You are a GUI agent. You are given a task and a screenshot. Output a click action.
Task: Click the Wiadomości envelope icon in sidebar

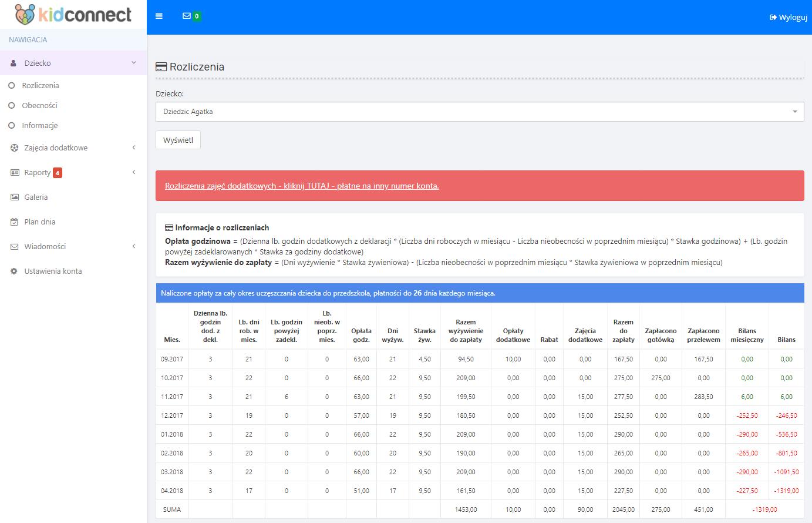(14, 246)
